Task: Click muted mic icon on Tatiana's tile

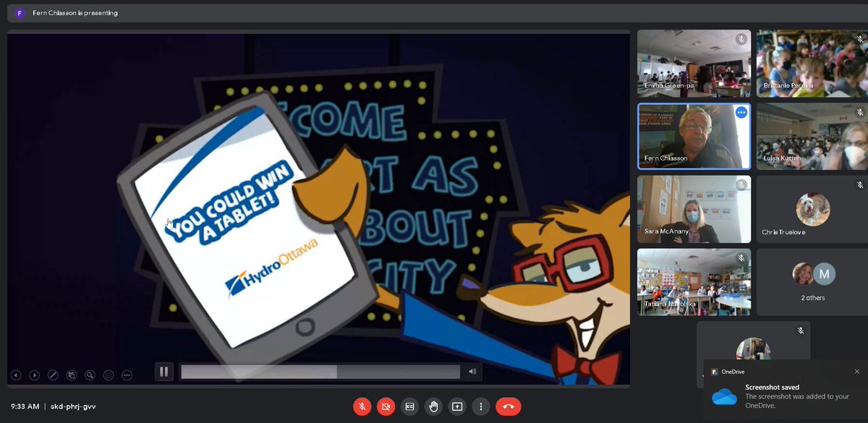Action: (741, 258)
